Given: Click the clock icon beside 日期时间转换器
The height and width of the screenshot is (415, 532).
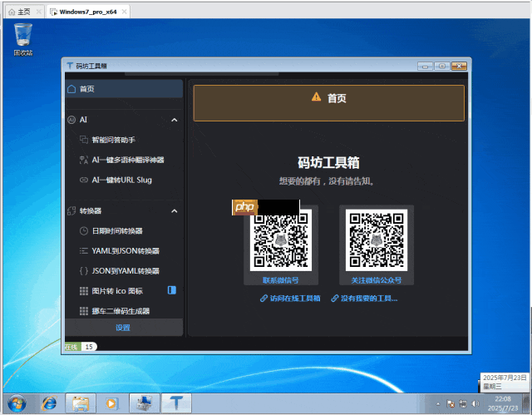Looking at the screenshot, I should coord(84,231).
